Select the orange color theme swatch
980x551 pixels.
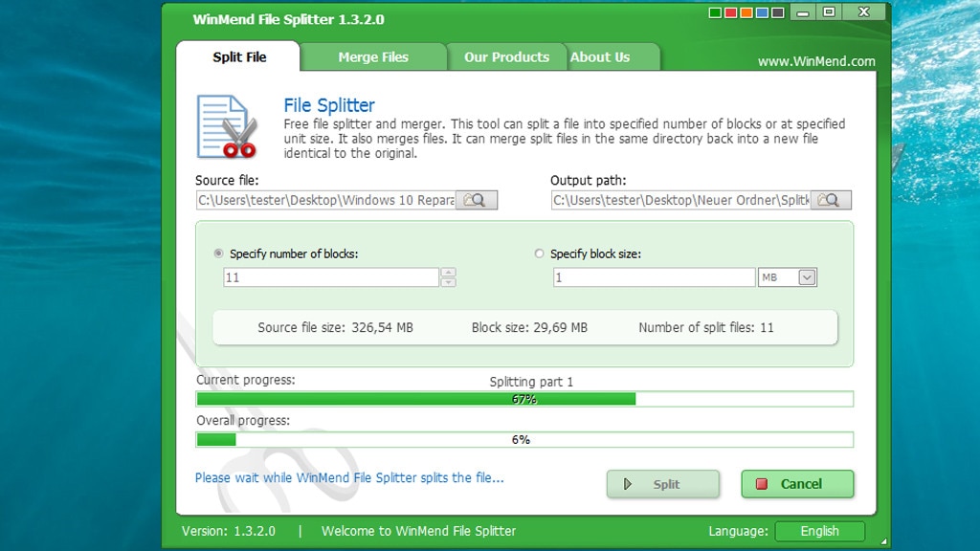746,12
